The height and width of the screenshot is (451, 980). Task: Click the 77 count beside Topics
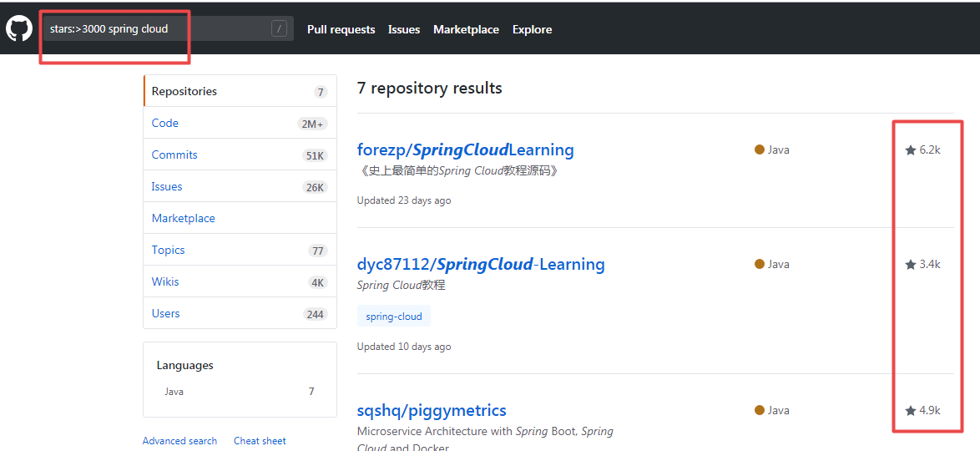pos(318,251)
